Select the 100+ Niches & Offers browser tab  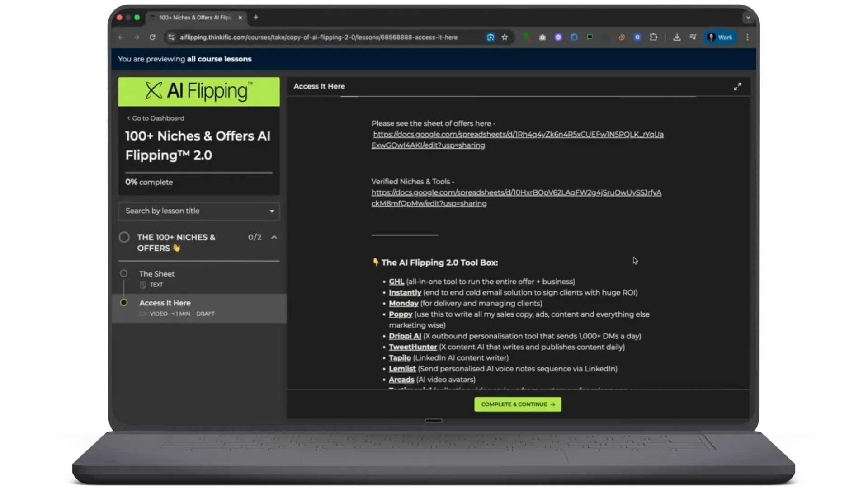coord(194,18)
